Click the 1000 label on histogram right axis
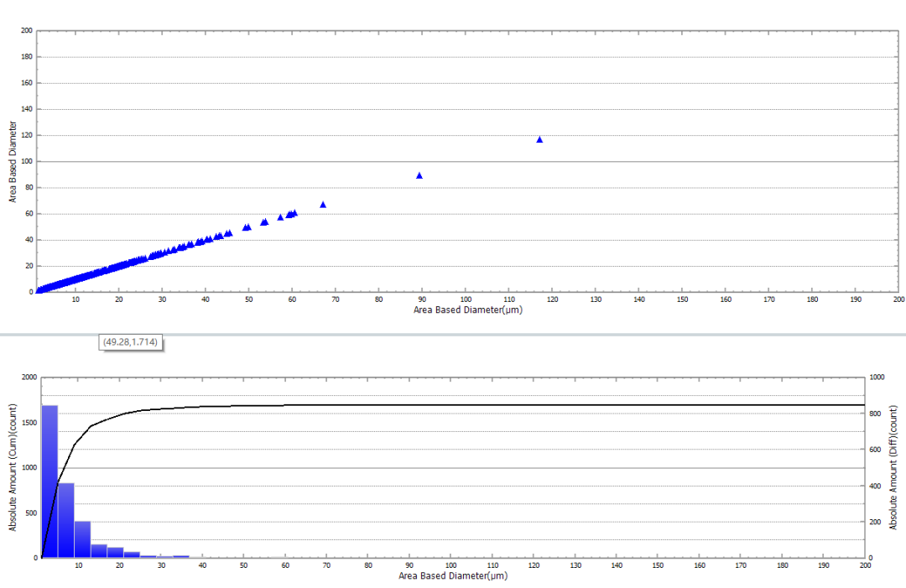 [879, 378]
